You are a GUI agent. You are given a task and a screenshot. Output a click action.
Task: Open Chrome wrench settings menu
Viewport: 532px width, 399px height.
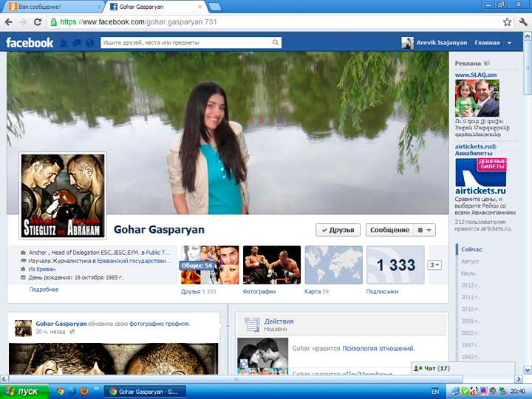tap(522, 22)
